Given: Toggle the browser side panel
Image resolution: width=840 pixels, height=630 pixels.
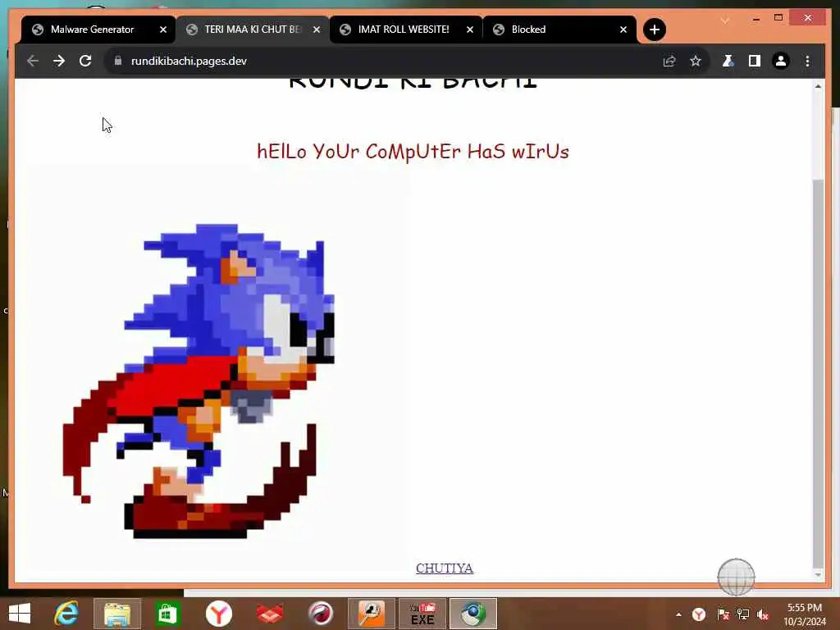Looking at the screenshot, I should tap(755, 61).
